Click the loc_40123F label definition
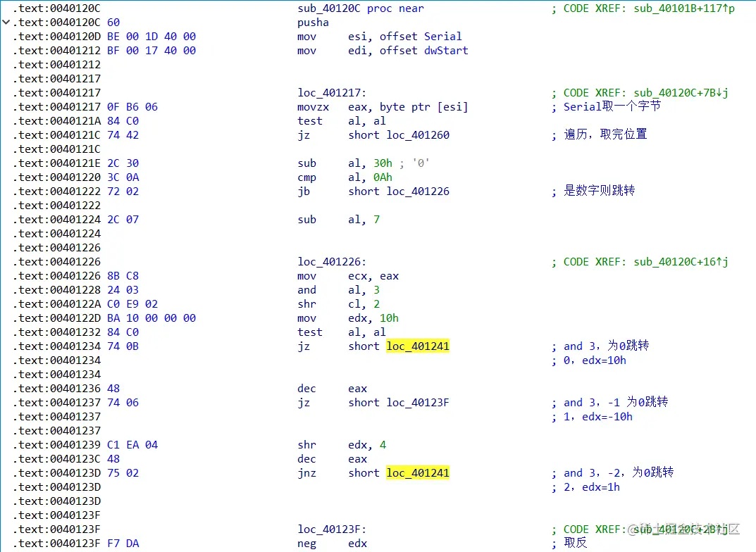This screenshot has height=552, width=756. [332, 529]
